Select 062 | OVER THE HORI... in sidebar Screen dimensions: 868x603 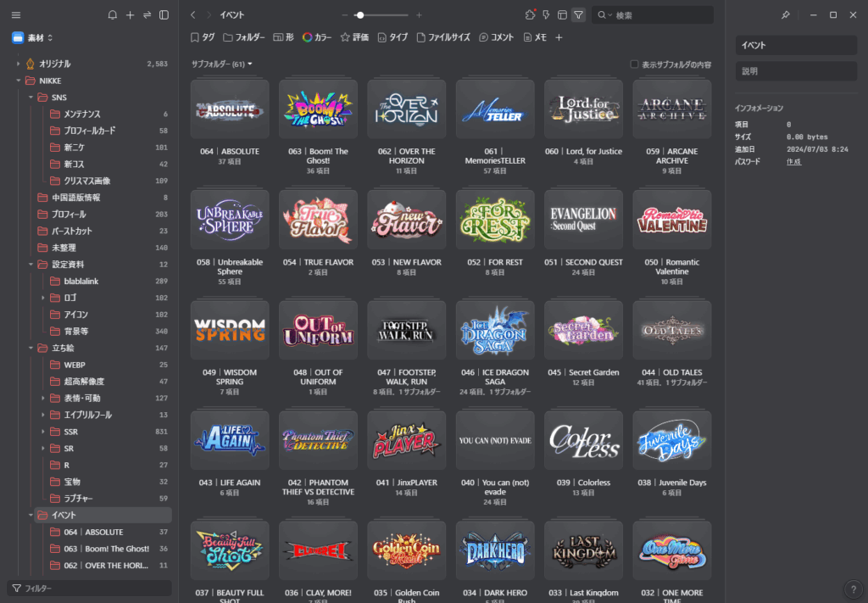coord(108,566)
